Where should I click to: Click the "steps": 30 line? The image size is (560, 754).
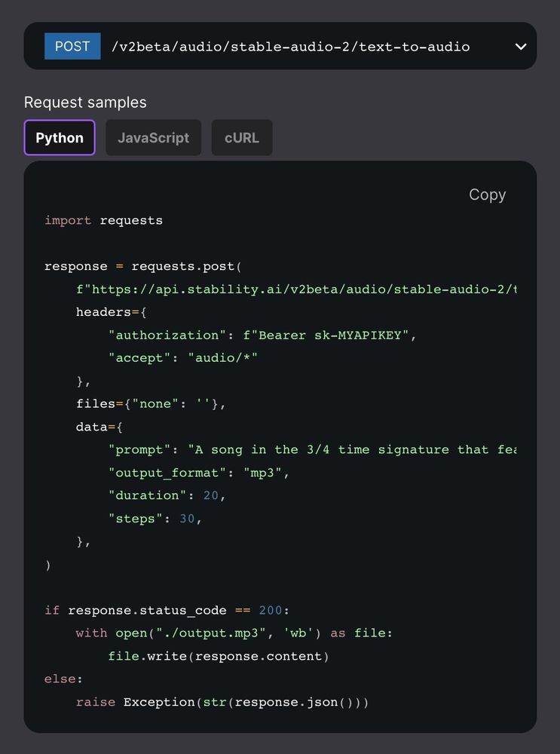click(x=155, y=519)
